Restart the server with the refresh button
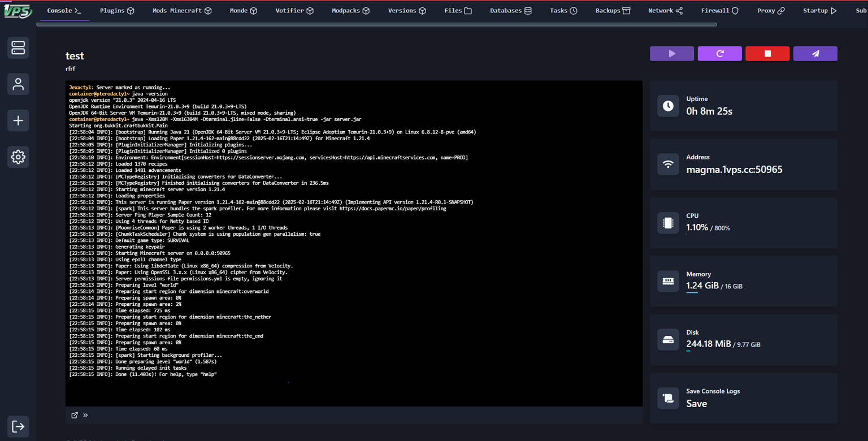This screenshot has height=441, width=868. [x=719, y=54]
